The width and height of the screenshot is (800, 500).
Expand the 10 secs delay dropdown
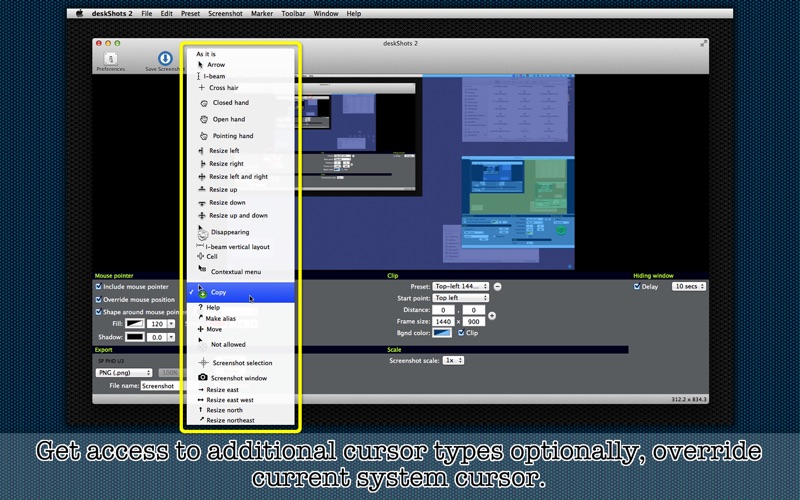pos(689,286)
